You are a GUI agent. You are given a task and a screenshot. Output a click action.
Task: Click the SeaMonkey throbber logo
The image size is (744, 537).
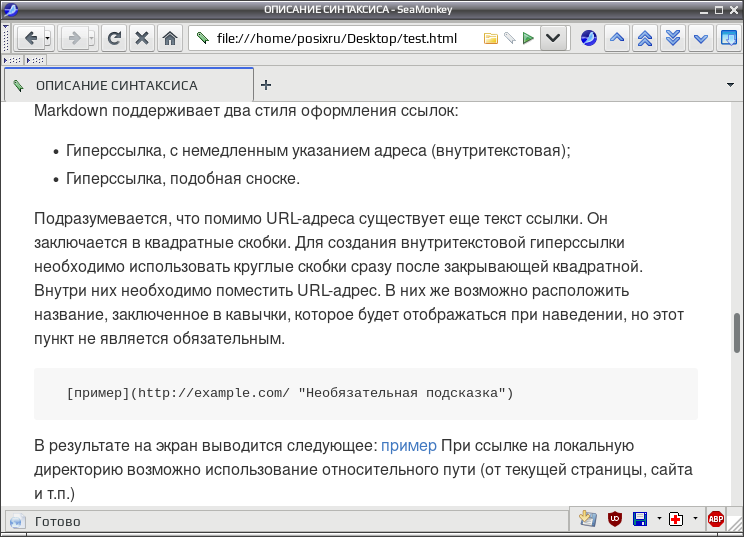pyautogui.click(x=589, y=38)
